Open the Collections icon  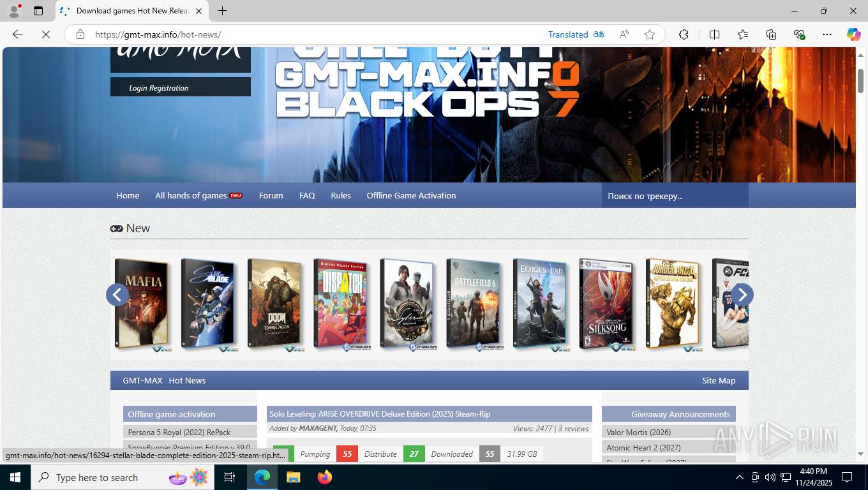pyautogui.click(x=771, y=34)
